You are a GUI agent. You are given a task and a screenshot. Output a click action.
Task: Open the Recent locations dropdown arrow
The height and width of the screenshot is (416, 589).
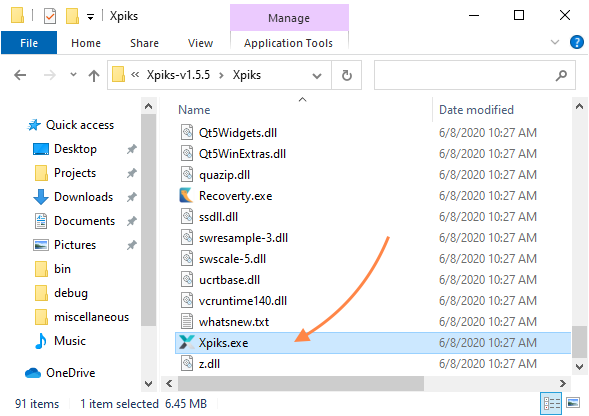pos(74,74)
